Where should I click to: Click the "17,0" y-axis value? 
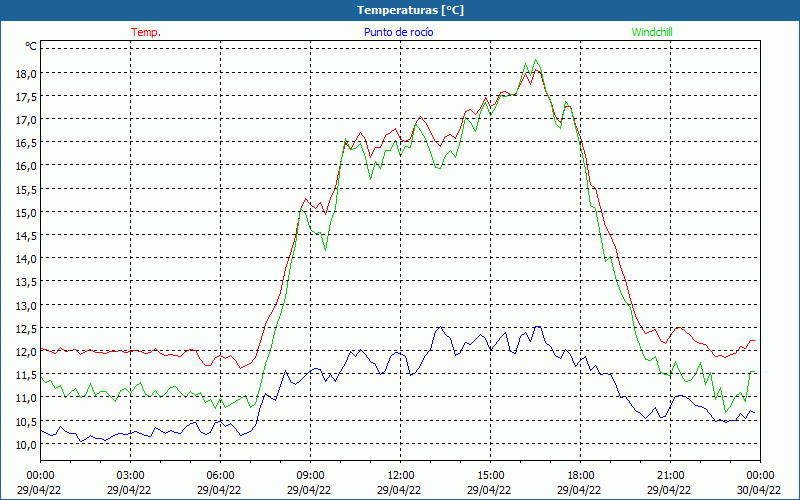tap(27, 120)
